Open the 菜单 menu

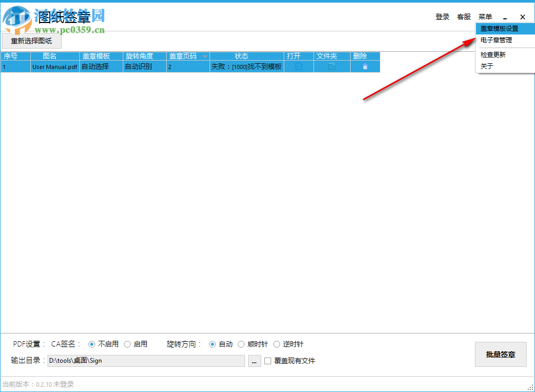coord(485,16)
